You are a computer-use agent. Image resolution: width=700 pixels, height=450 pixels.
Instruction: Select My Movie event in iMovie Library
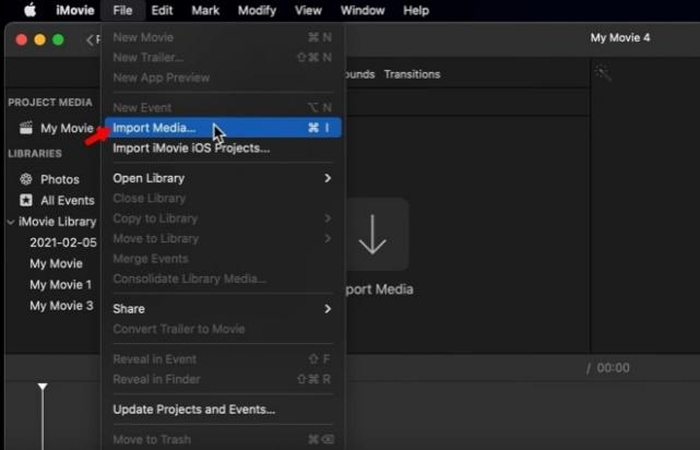point(56,264)
